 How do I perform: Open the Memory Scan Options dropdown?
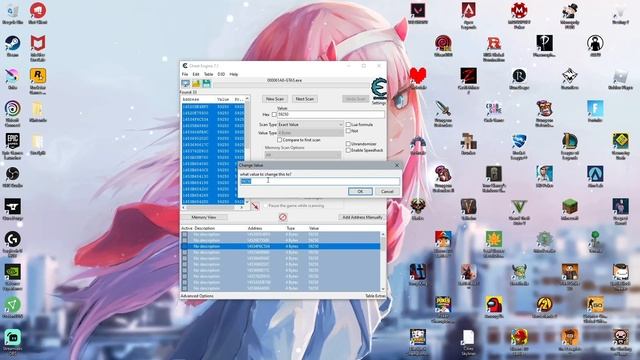pyautogui.click(x=302, y=155)
